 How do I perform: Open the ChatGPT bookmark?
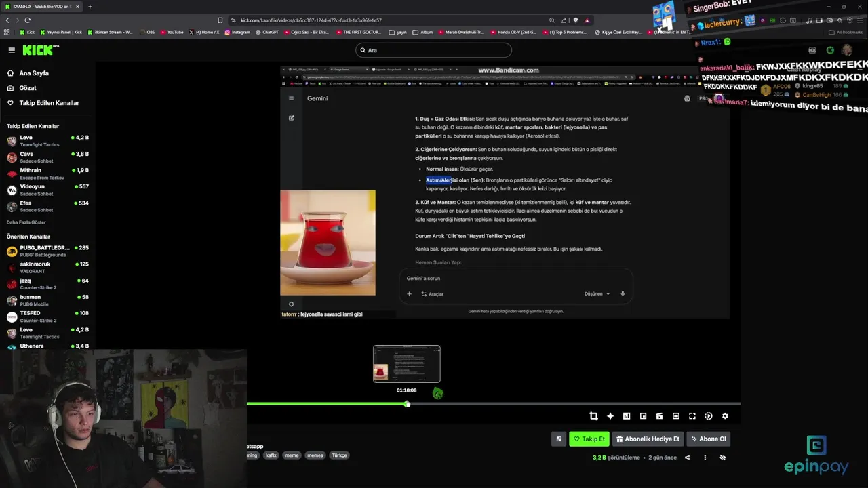pos(267,32)
